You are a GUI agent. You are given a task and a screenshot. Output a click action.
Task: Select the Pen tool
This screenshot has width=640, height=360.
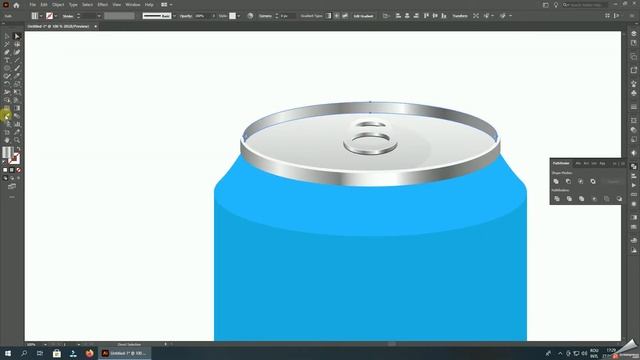7,52
